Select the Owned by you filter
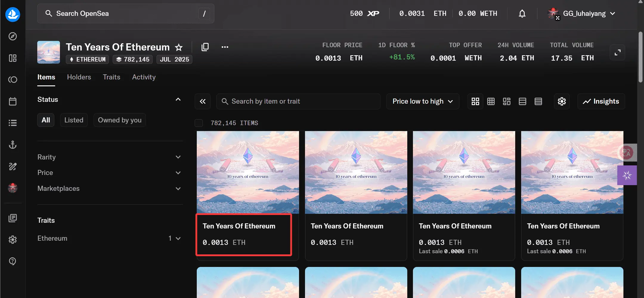The width and height of the screenshot is (644, 298). [120, 120]
